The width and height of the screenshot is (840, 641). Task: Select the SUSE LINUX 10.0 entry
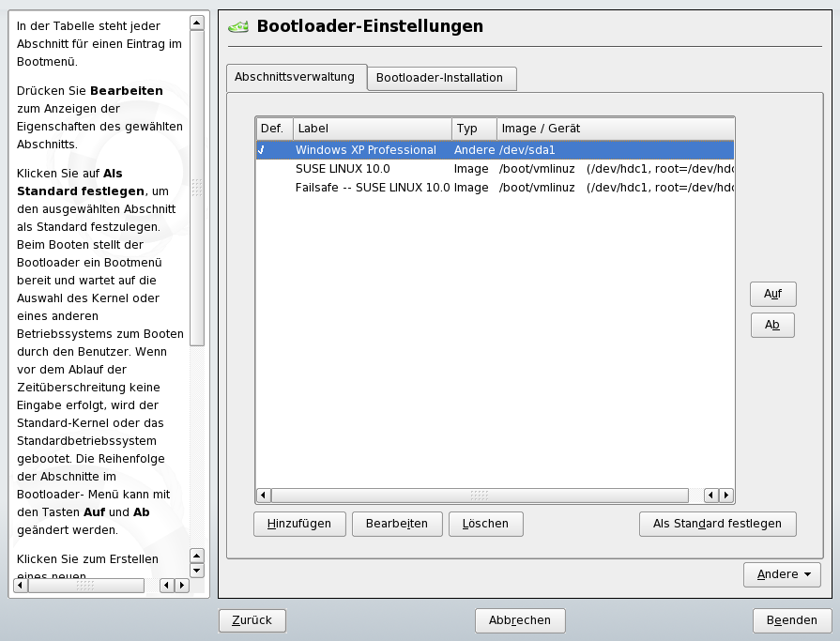pos(343,169)
